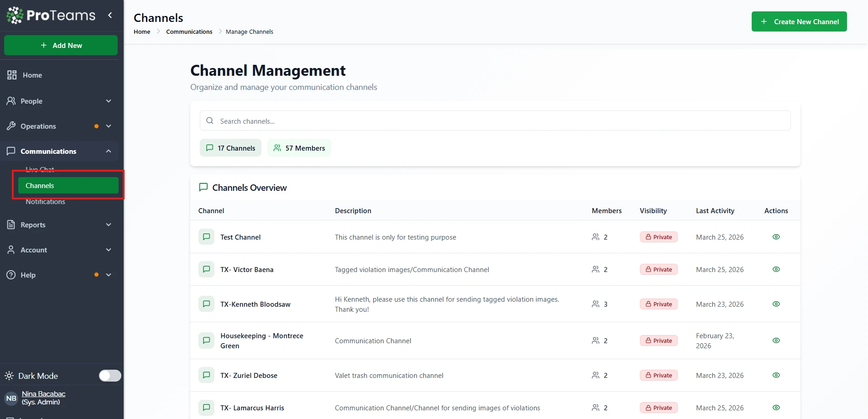Collapse the sidebar using the arrow icon
The image size is (868, 419).
[x=110, y=15]
